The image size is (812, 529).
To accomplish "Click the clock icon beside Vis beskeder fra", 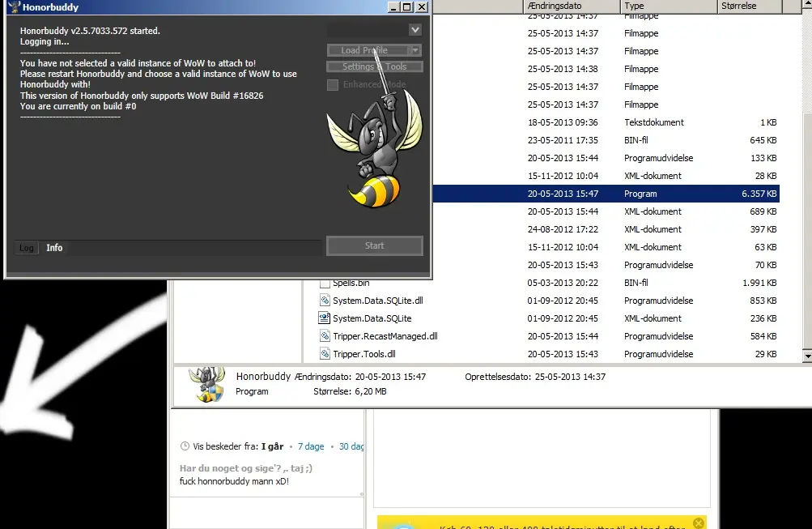I will point(185,446).
